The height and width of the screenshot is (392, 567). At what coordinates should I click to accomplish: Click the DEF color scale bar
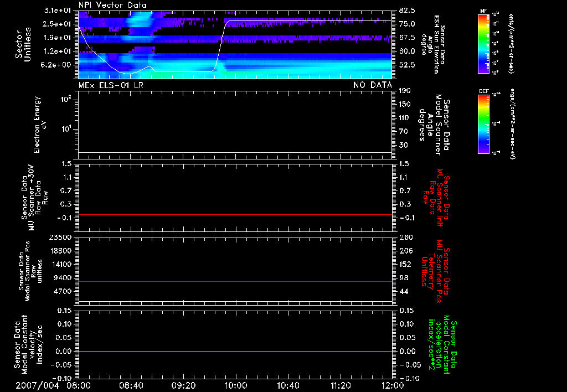click(x=484, y=124)
